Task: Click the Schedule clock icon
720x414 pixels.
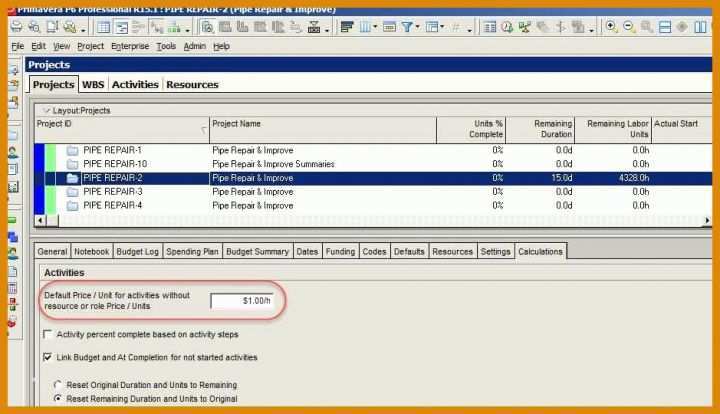Action: coord(507,27)
